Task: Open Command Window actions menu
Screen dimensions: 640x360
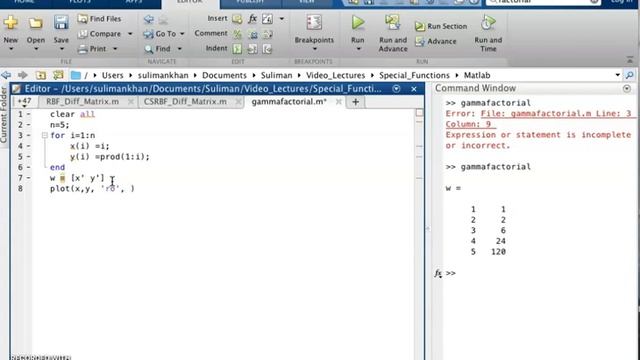Action: 627,89
